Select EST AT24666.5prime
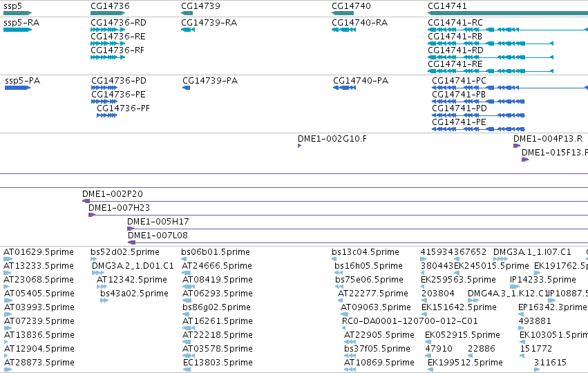The image size is (588, 373). 217,266
